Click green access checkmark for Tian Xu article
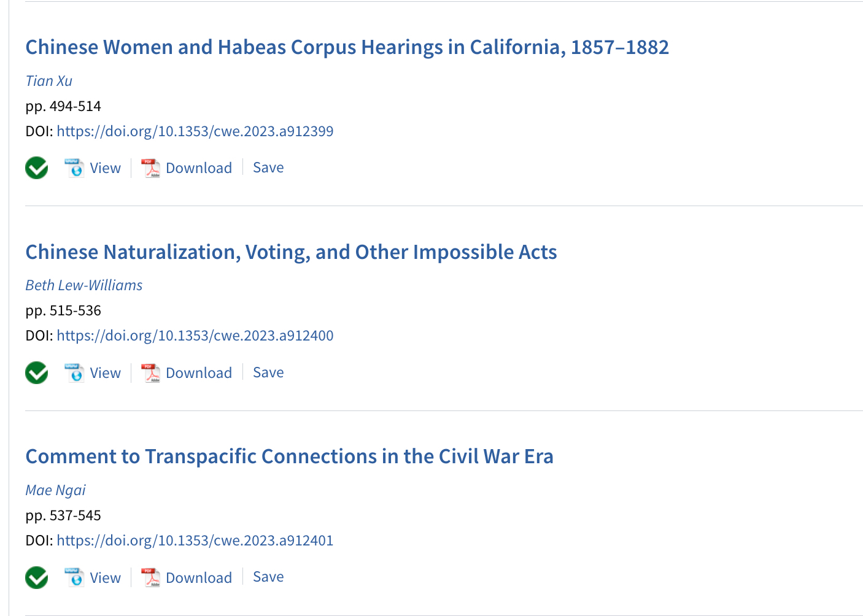Screen dimensions: 863x616 point(37,167)
